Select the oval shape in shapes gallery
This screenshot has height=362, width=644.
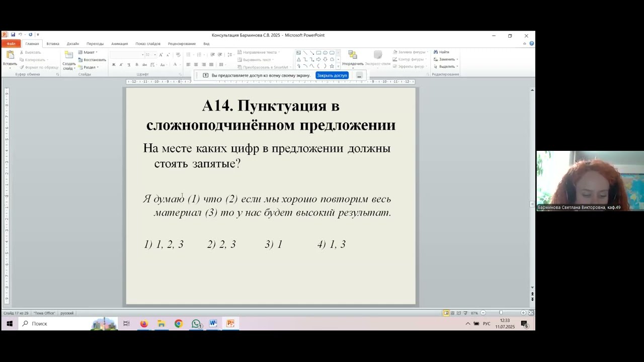tap(325, 53)
